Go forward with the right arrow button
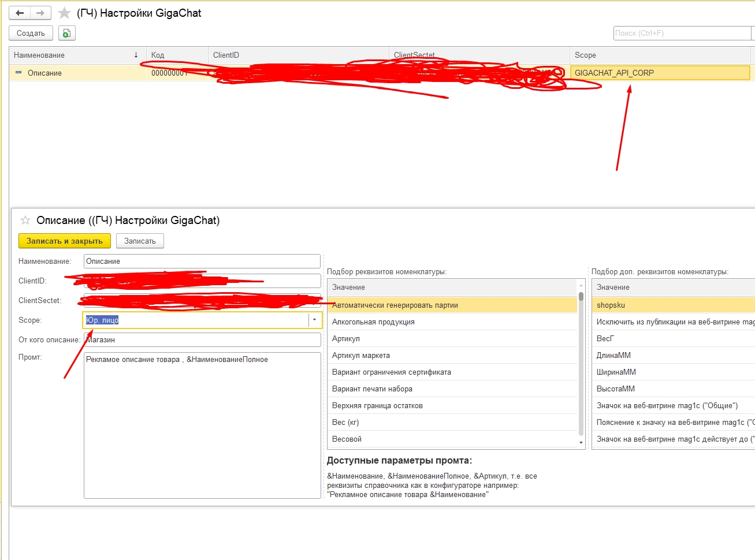Image resolution: width=755 pixels, height=560 pixels. [x=40, y=13]
